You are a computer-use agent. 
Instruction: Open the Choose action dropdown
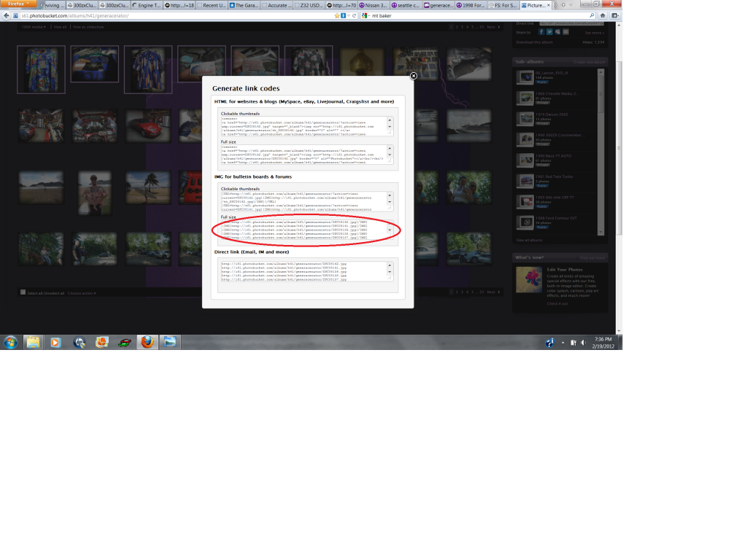(x=82, y=293)
